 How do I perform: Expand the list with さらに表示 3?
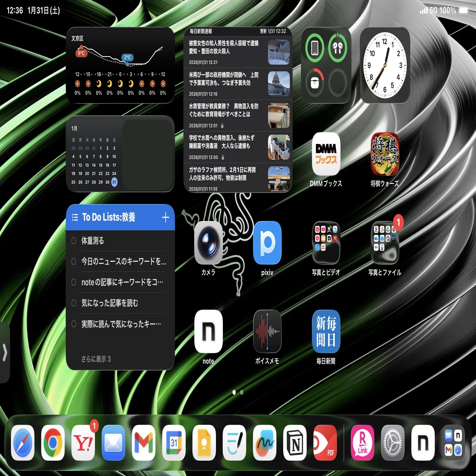[96, 359]
